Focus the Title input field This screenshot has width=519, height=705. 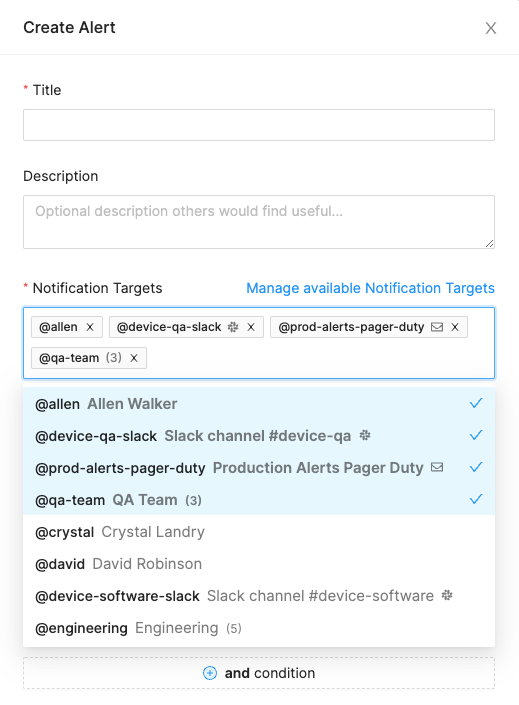(259, 125)
